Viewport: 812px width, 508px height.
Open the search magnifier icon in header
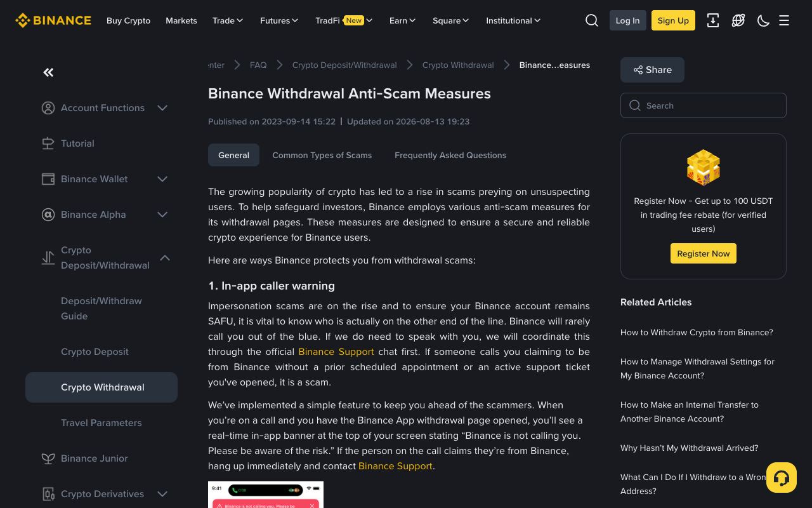pos(592,20)
